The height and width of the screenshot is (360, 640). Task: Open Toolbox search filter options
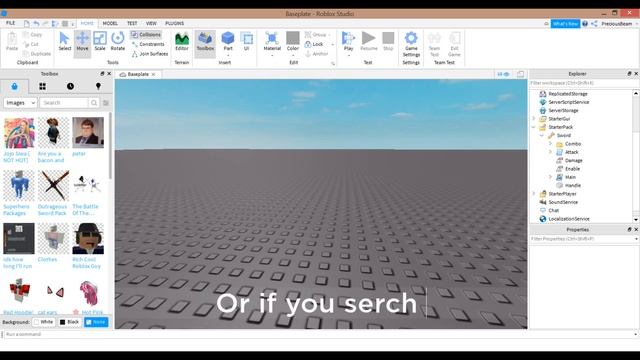[106, 103]
